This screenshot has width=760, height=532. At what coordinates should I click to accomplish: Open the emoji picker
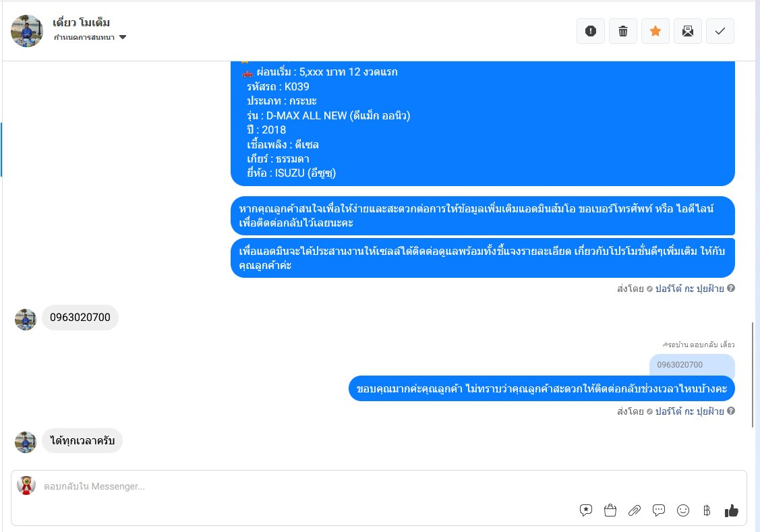683,510
